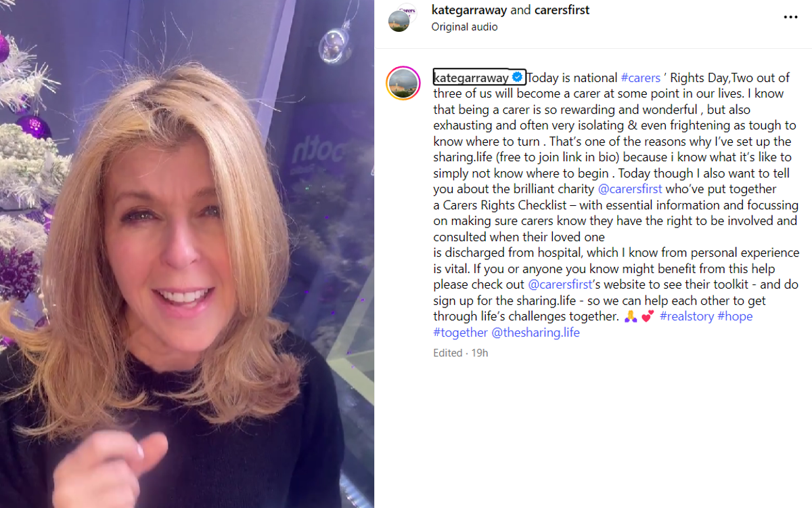Open the story-ringed avatar beside the caption
812x508 pixels.
[x=403, y=84]
